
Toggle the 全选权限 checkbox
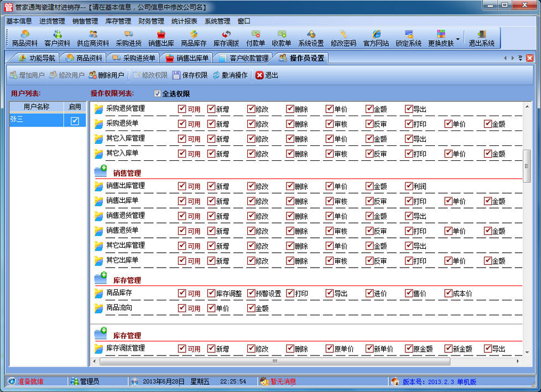[158, 93]
